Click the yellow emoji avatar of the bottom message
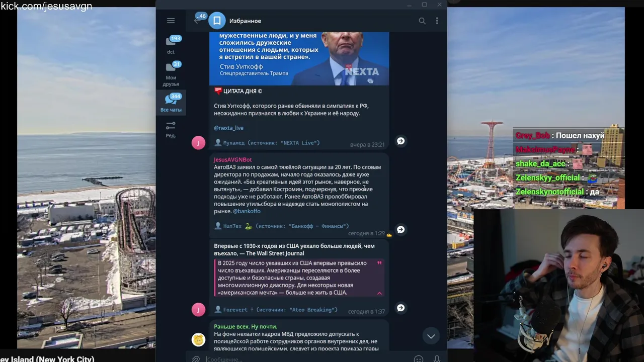644x362 pixels. [x=198, y=340]
